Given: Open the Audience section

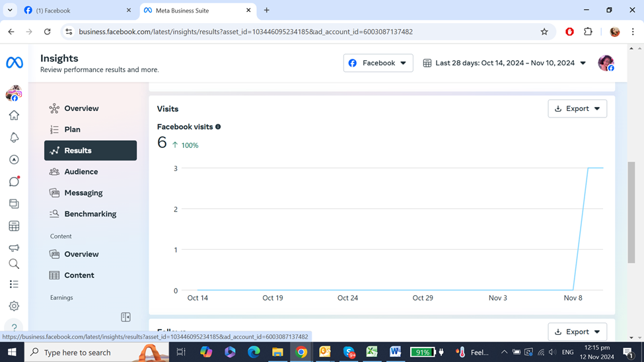Looking at the screenshot, I should point(90,172).
